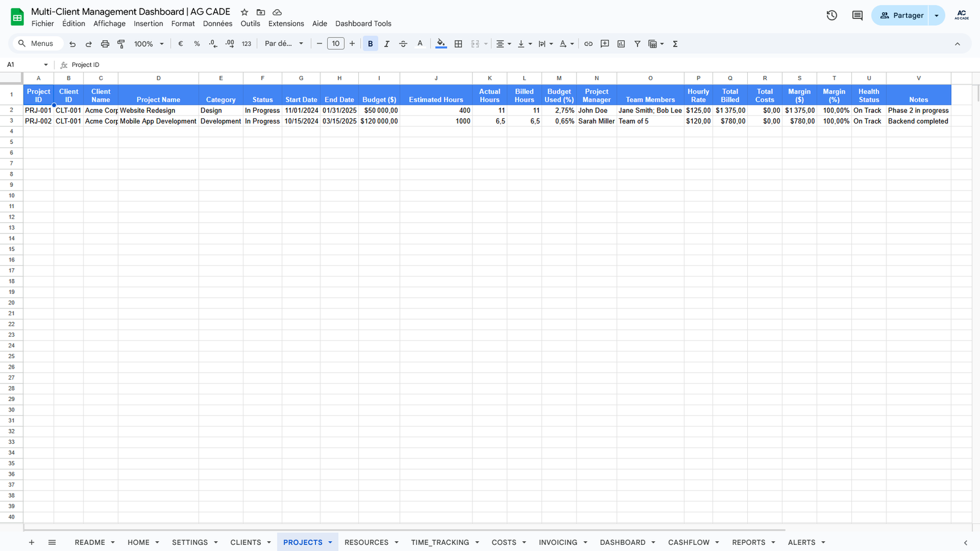Toggle italic formatting
The width and height of the screenshot is (980, 551).
(x=386, y=44)
